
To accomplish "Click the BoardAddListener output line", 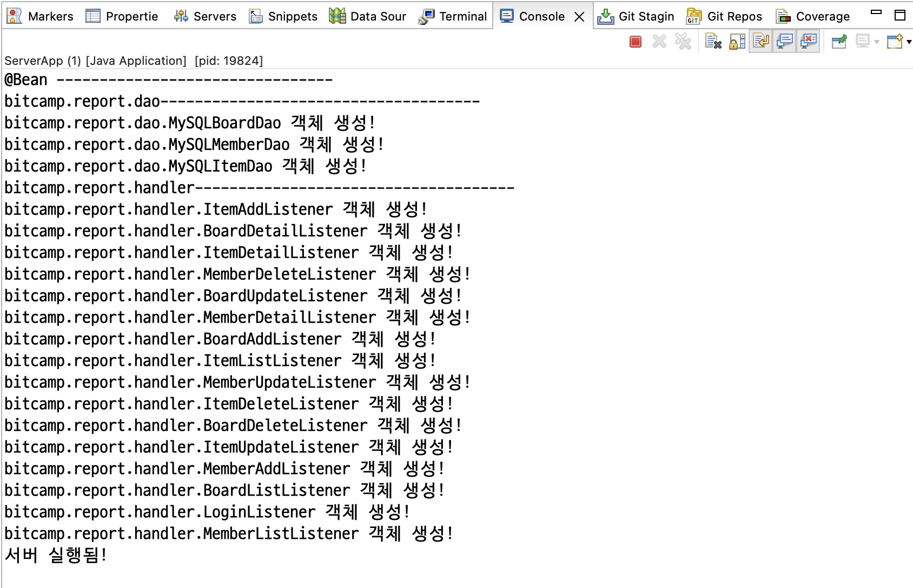I will pos(220,339).
